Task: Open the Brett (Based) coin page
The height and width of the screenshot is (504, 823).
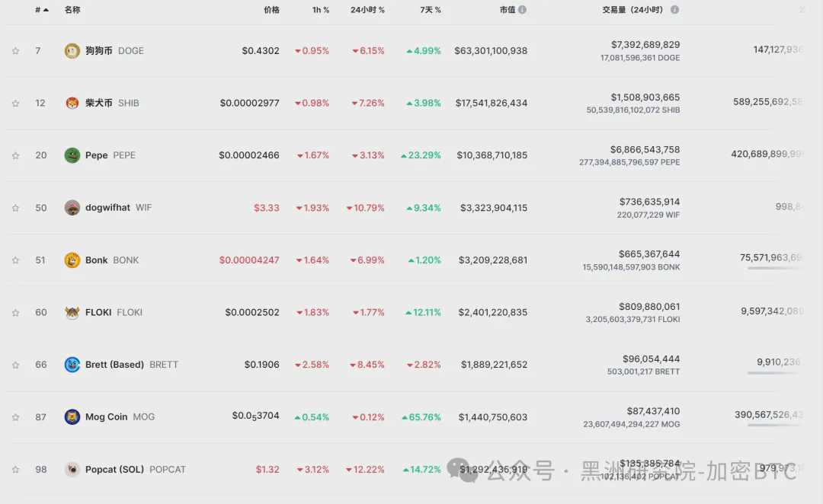Action: tap(114, 365)
